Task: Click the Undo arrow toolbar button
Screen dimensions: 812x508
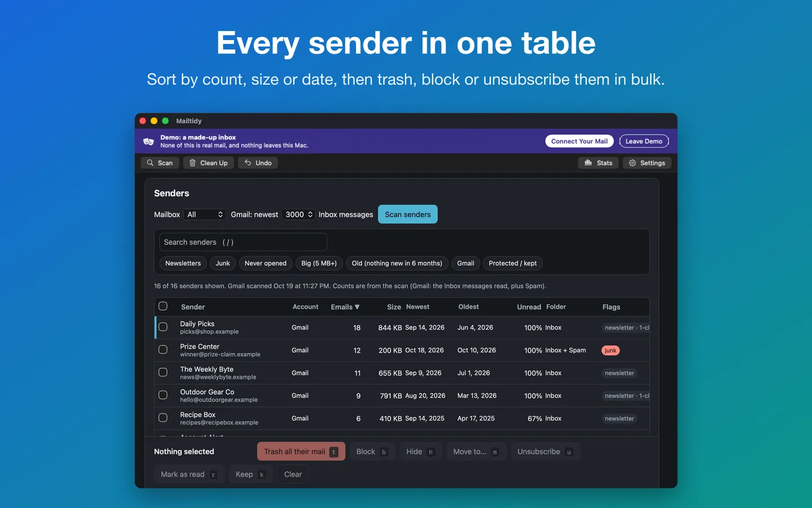Action: (x=258, y=163)
